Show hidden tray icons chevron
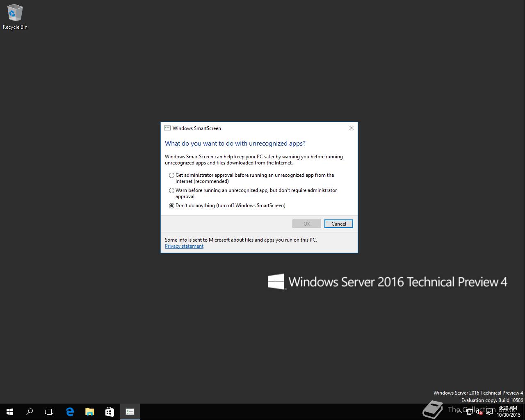This screenshot has width=525, height=420. coord(460,412)
